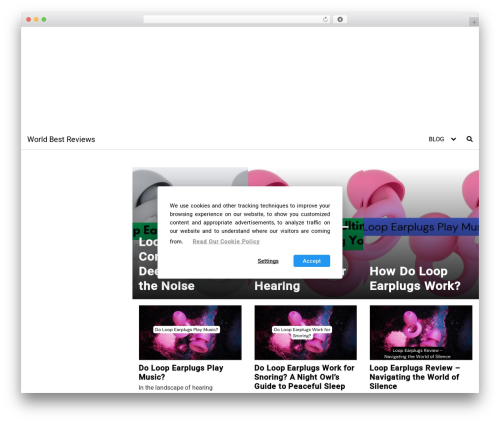Open new tab with plus icon
500x423 pixels.
coord(474,22)
